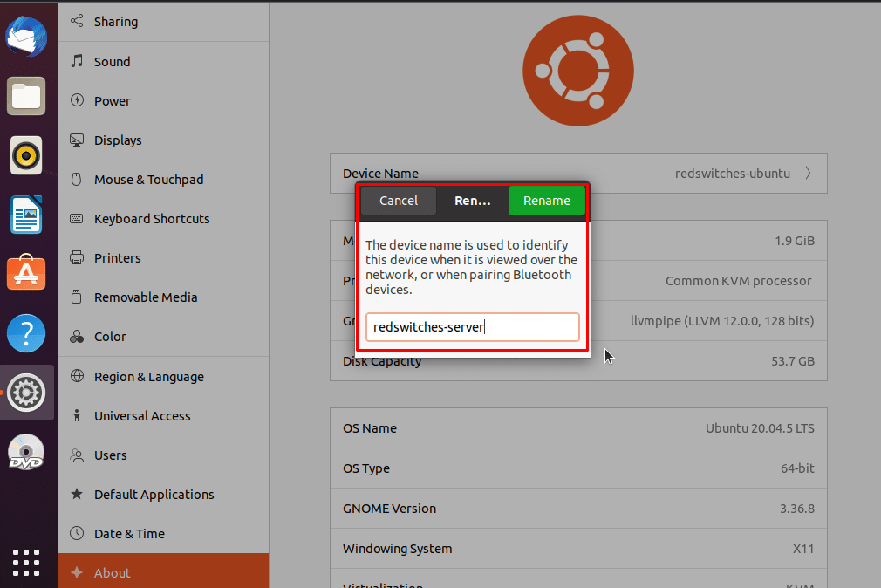
Task: Open Region & Language settings
Action: tap(163, 377)
